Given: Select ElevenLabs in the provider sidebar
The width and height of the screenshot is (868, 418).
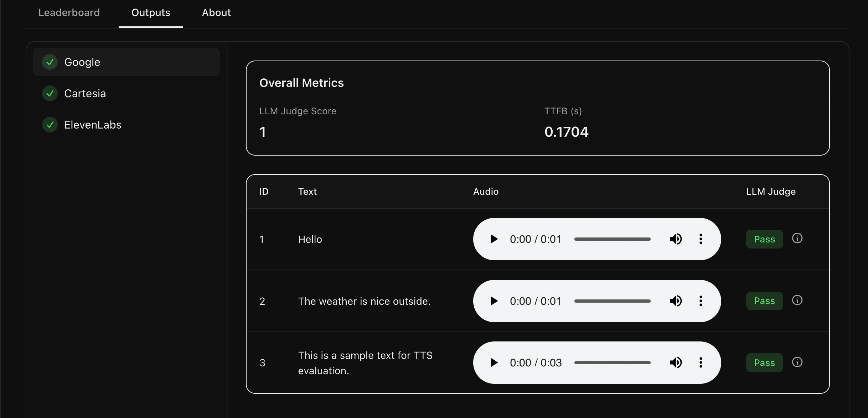Looking at the screenshot, I should click(x=93, y=125).
